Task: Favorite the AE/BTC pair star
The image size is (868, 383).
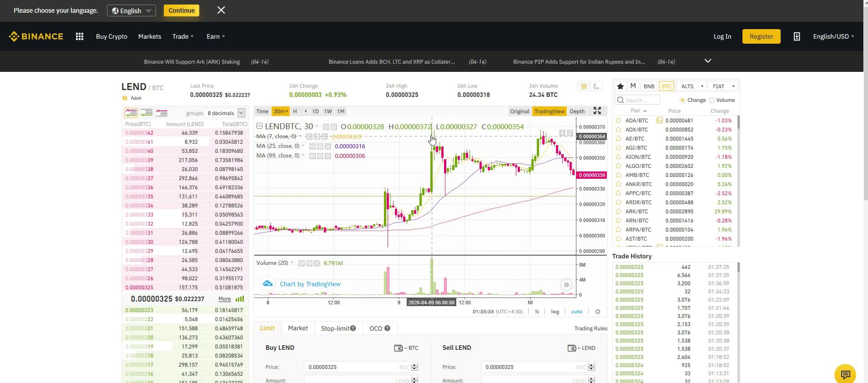Action: 619,139
